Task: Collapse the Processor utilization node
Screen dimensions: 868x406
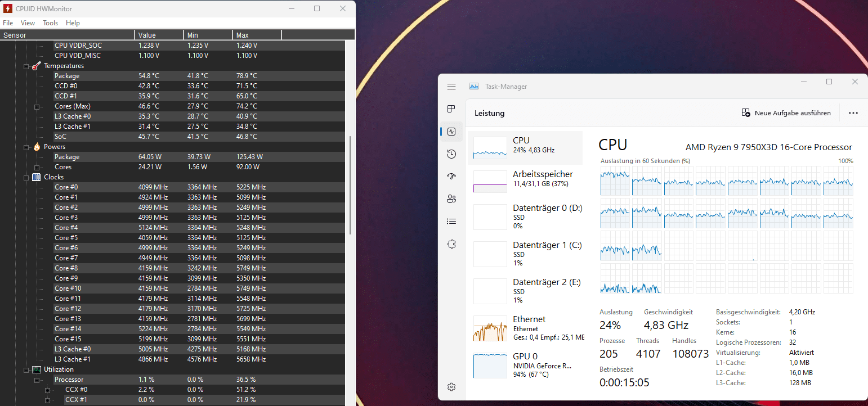Action: (37, 380)
